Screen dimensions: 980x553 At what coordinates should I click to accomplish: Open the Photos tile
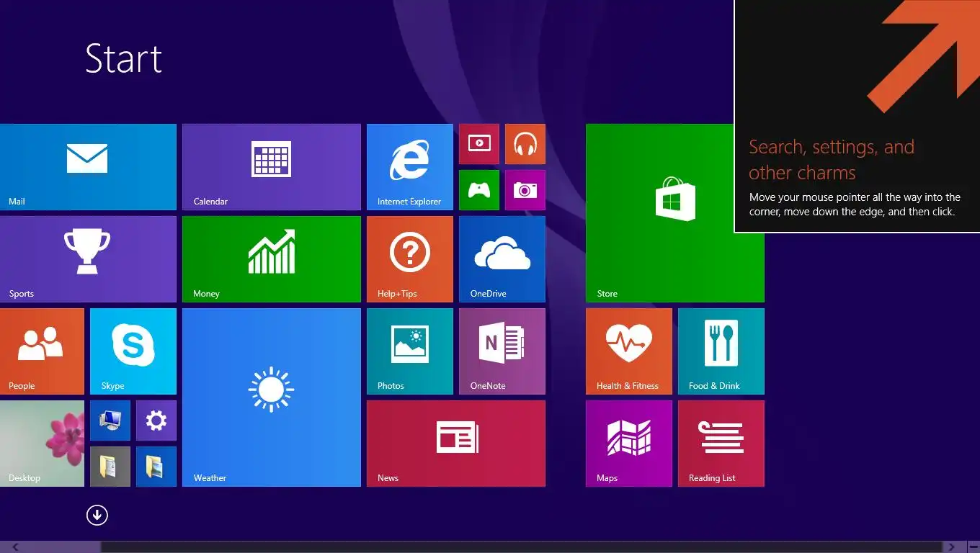(x=410, y=351)
